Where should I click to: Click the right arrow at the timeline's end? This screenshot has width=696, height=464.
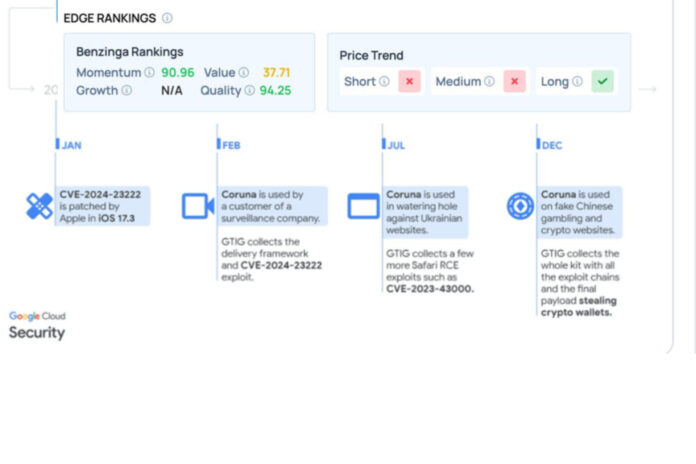(648, 90)
